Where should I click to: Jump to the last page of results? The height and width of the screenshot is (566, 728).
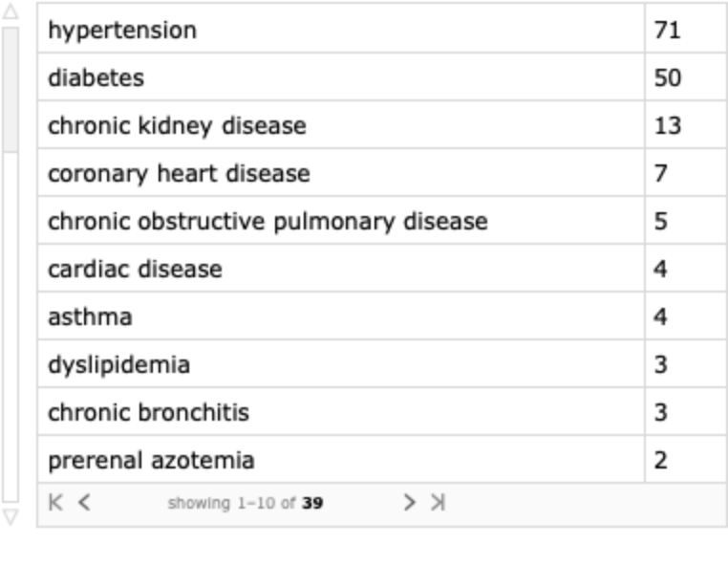coord(438,502)
